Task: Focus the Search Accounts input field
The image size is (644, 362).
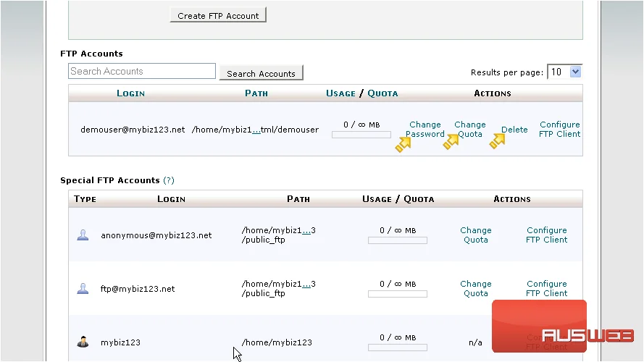Action: (142, 71)
